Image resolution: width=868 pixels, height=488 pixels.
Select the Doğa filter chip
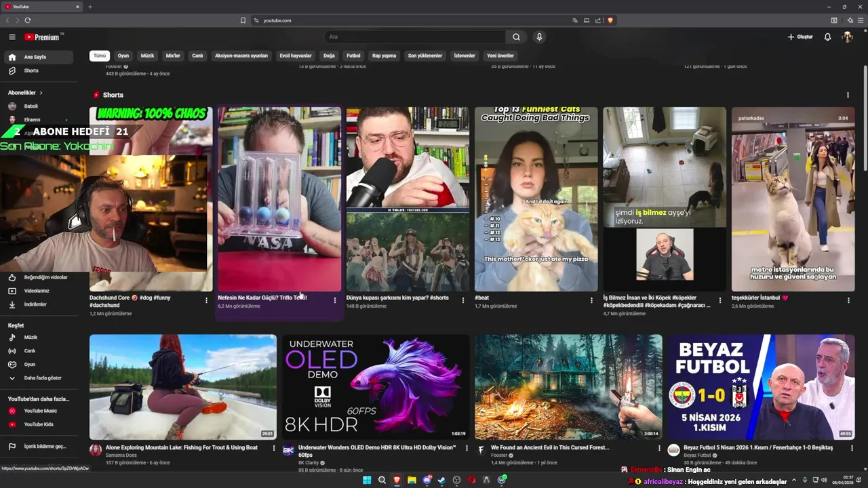(x=329, y=56)
